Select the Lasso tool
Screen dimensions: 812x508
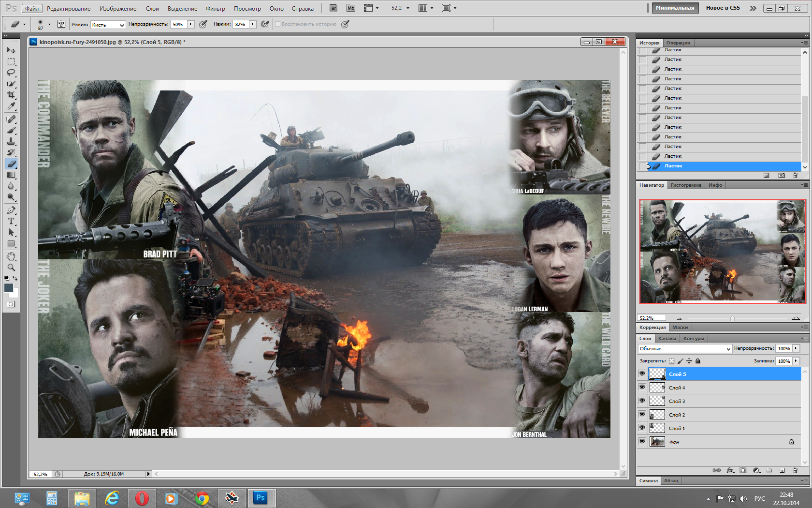(11, 73)
